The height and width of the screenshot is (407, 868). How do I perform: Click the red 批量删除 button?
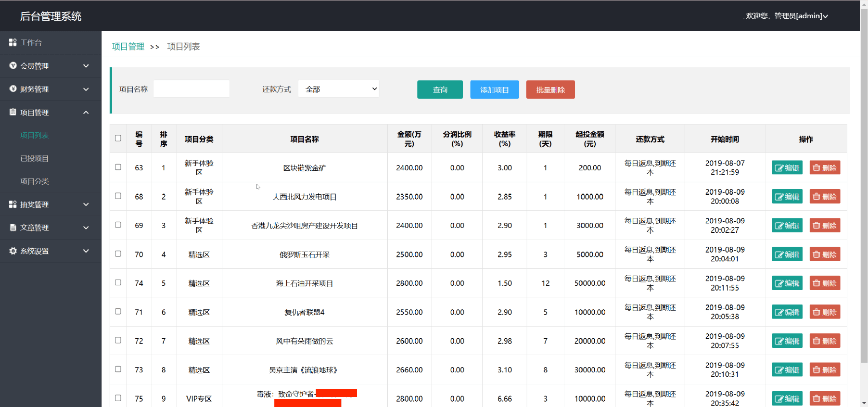click(x=550, y=90)
